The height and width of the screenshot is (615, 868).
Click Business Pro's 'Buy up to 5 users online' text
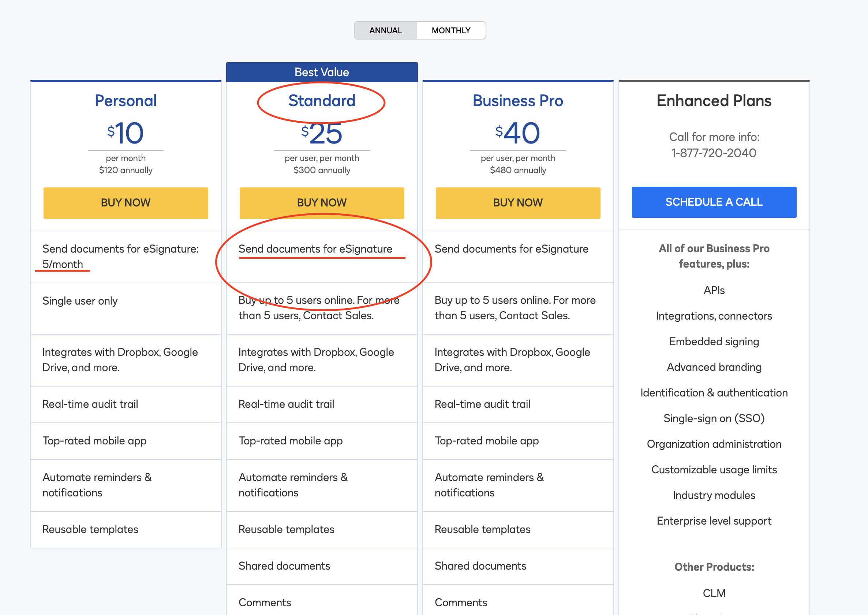515,307
